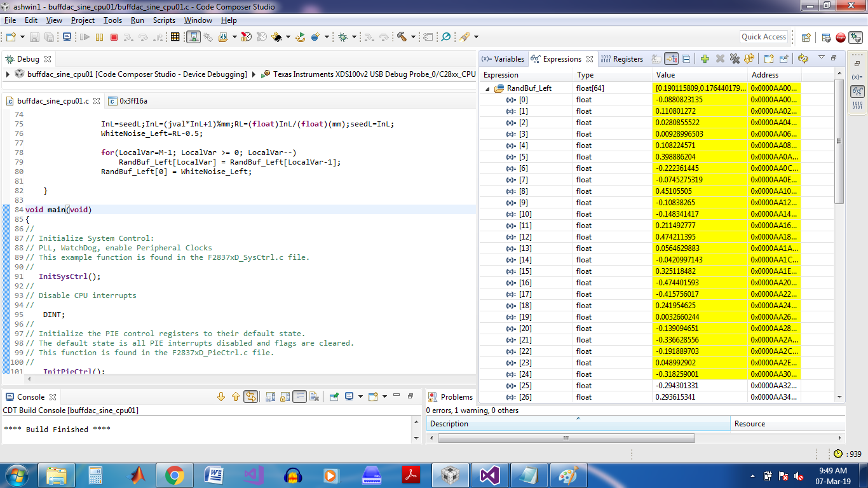Open the Expressions View Menu dropdown triangle

821,58
